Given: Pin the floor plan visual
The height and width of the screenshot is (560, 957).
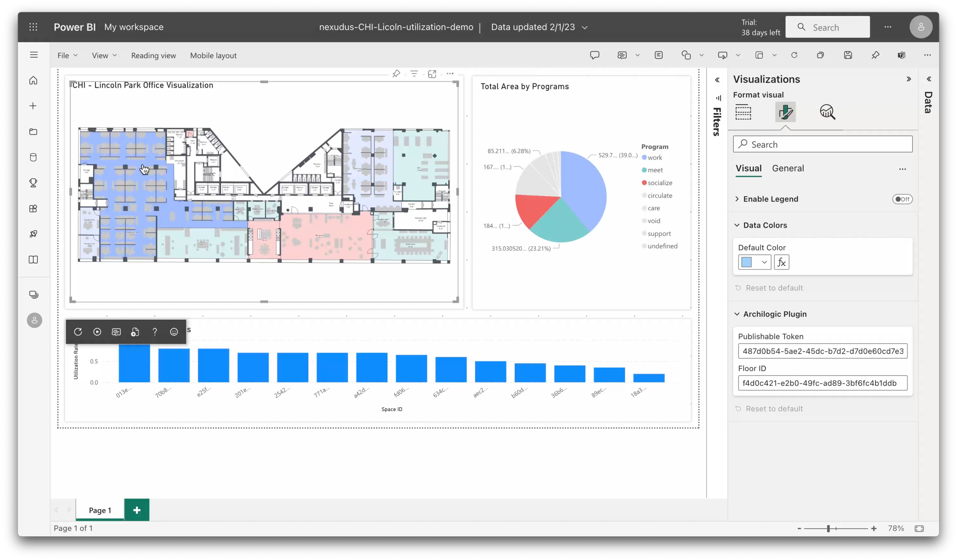Looking at the screenshot, I should pyautogui.click(x=396, y=74).
